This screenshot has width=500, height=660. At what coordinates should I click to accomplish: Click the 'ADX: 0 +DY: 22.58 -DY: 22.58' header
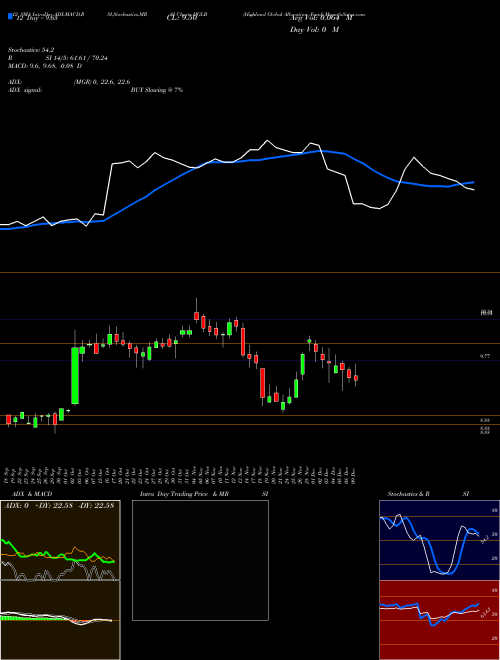click(59, 506)
